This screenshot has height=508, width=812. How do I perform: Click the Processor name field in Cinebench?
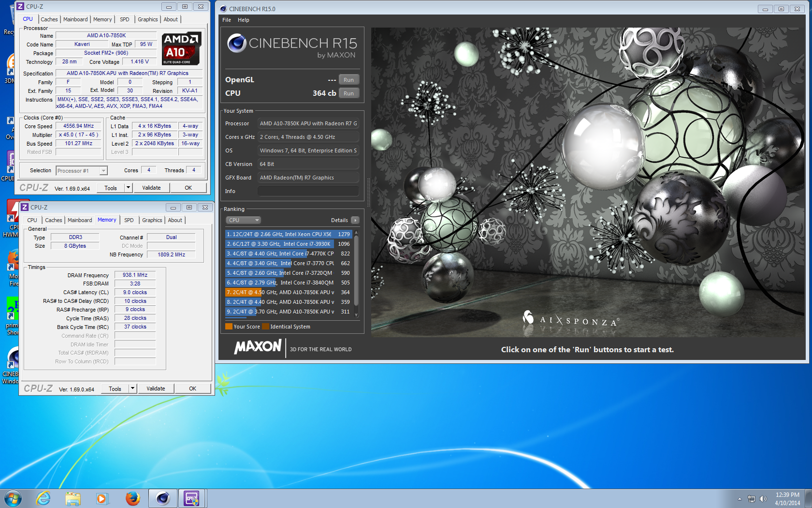point(308,123)
